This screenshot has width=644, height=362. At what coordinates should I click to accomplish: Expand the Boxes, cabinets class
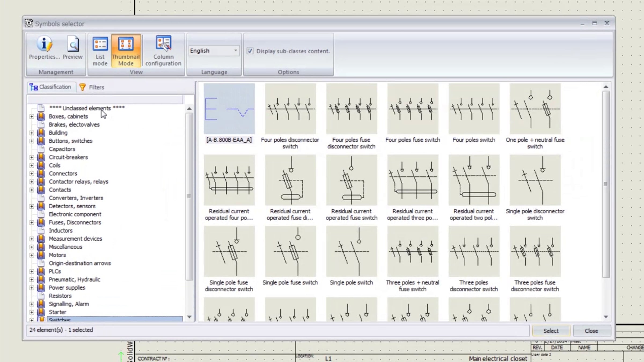(32, 116)
